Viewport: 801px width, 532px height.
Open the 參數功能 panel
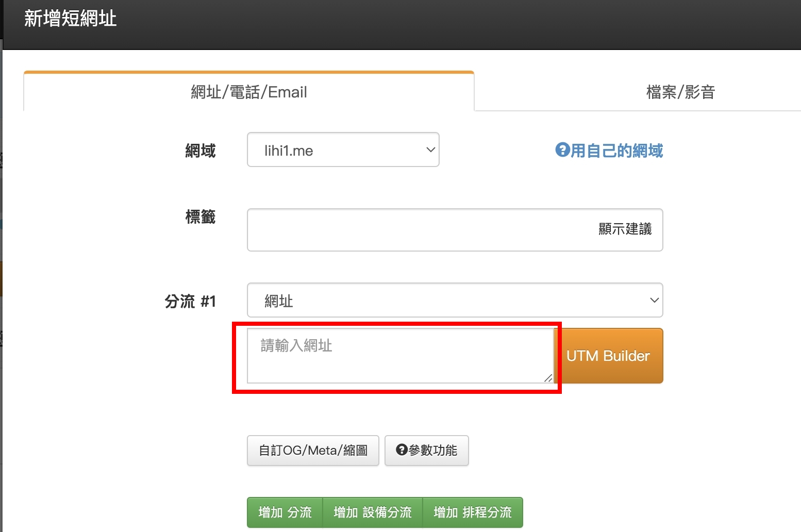coord(426,450)
